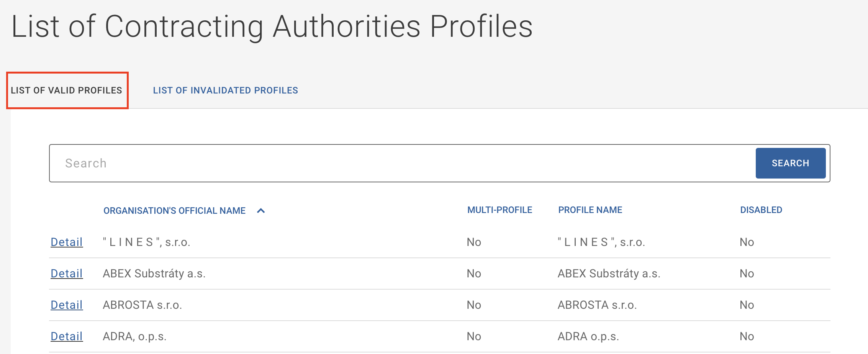This screenshot has width=868, height=354.
Task: Click the "L I N E S" profile name cell
Action: pos(601,242)
